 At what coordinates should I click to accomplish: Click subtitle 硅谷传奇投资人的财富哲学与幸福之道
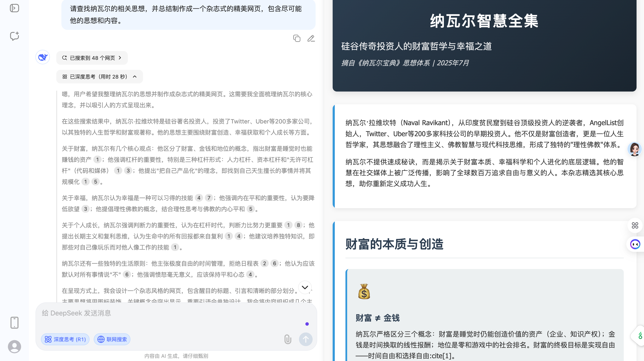[x=416, y=46]
